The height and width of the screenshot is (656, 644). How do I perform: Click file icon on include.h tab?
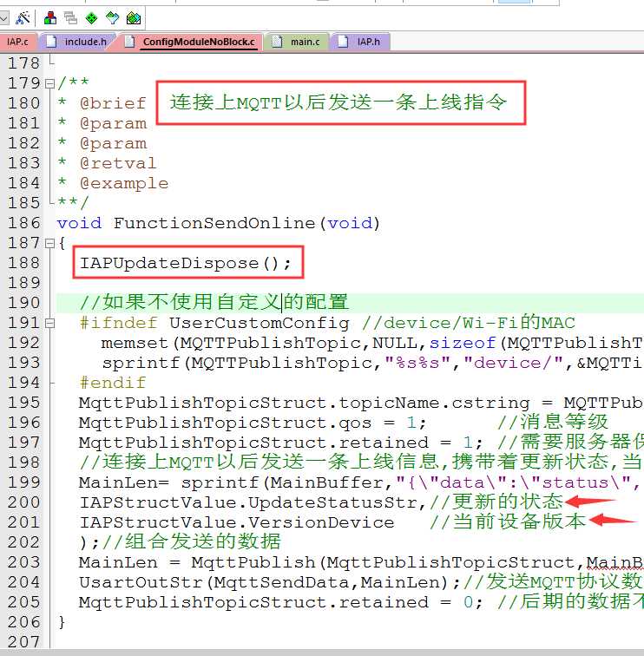tap(51, 41)
